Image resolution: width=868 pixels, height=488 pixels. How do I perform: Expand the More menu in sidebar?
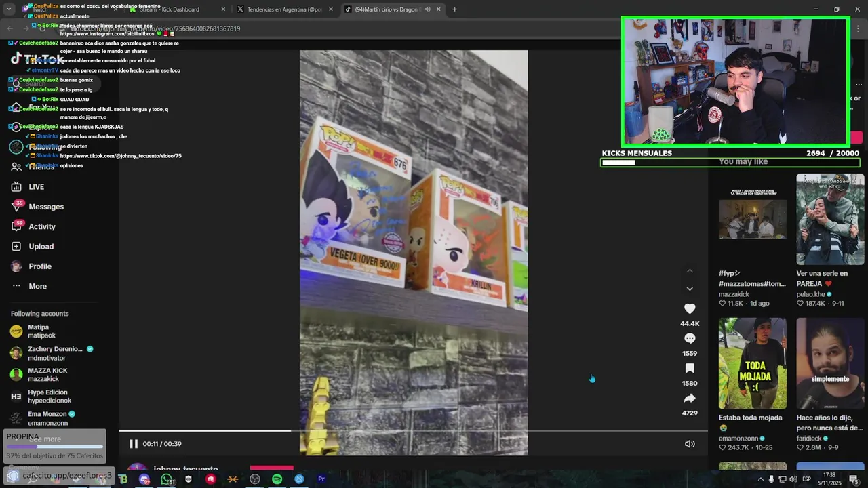[x=38, y=287]
